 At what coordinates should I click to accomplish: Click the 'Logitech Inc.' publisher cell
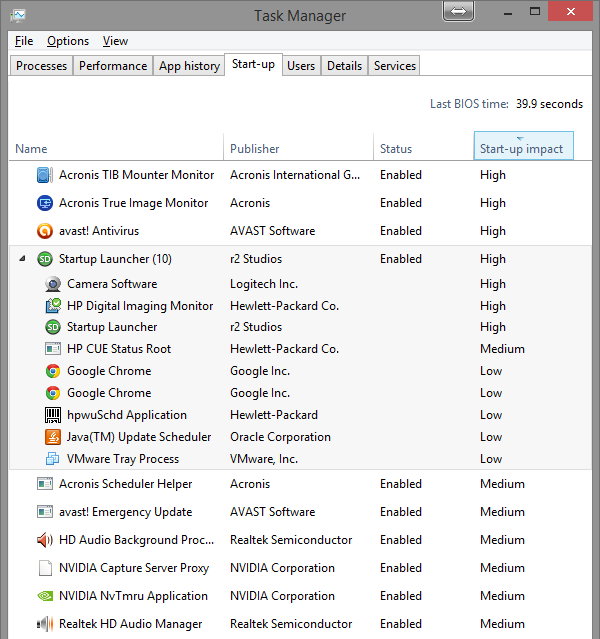[x=264, y=284]
